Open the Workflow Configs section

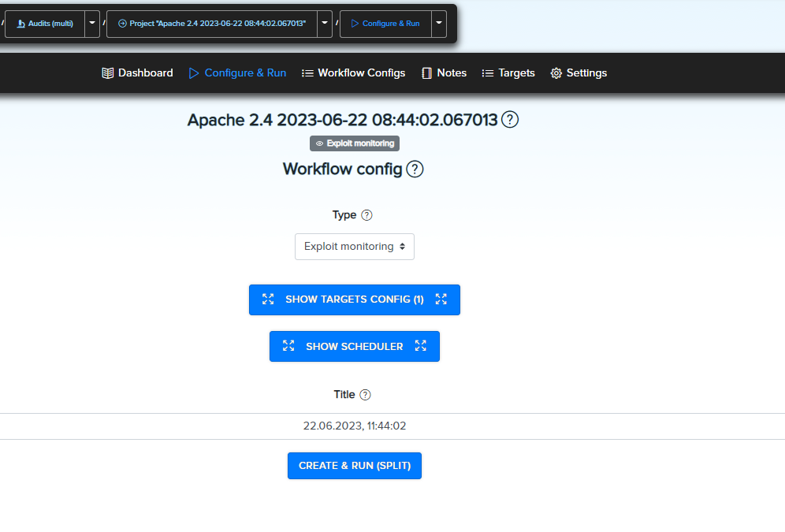[x=361, y=73]
